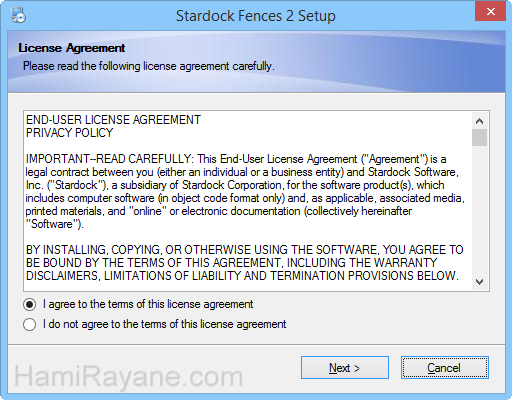Image resolution: width=512 pixels, height=400 pixels.
Task: Select the 'I do not agree' radio button
Action: 30,324
